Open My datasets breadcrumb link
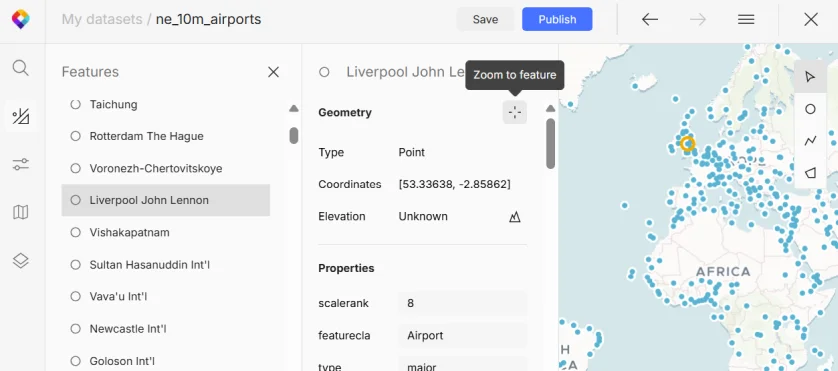838x371 pixels. (x=102, y=19)
